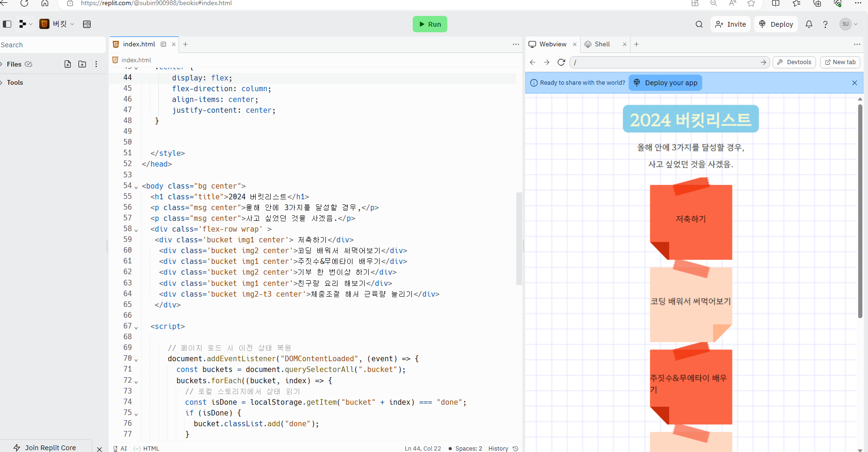This screenshot has width=868, height=452.
Task: Click the Invite button
Action: [731, 24]
